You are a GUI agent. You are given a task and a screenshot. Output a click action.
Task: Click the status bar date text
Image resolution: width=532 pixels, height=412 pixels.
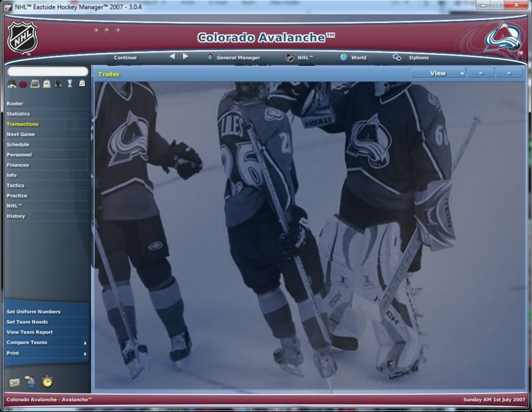494,400
